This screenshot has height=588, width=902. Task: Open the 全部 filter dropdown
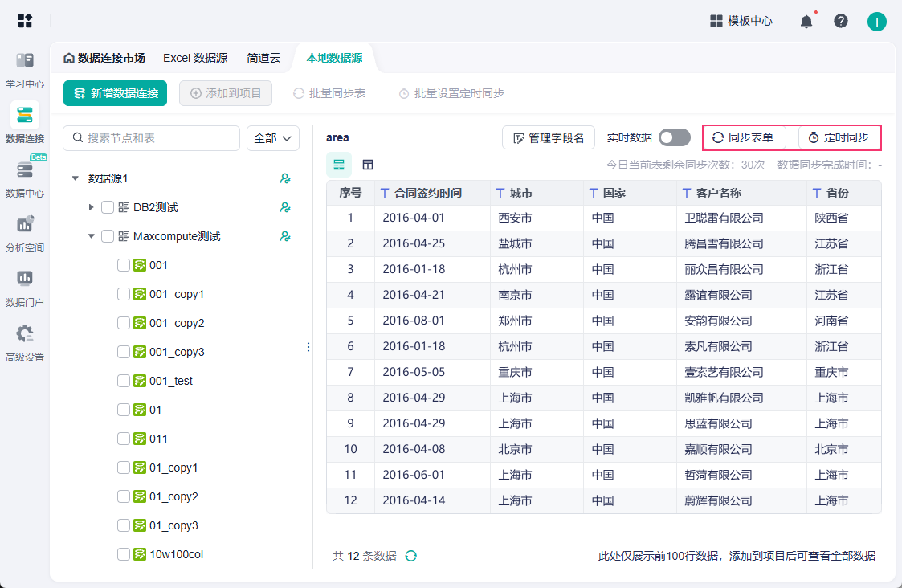click(x=272, y=138)
